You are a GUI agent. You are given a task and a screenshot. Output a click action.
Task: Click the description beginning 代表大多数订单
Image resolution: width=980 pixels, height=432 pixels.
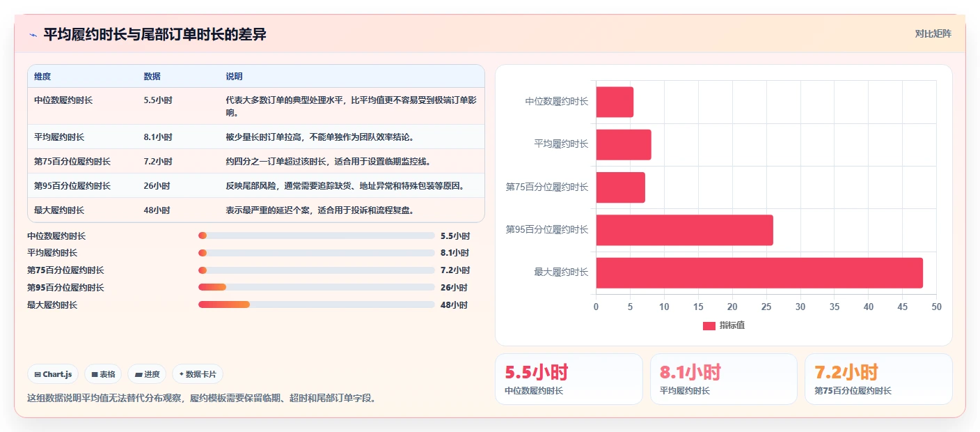click(351, 107)
